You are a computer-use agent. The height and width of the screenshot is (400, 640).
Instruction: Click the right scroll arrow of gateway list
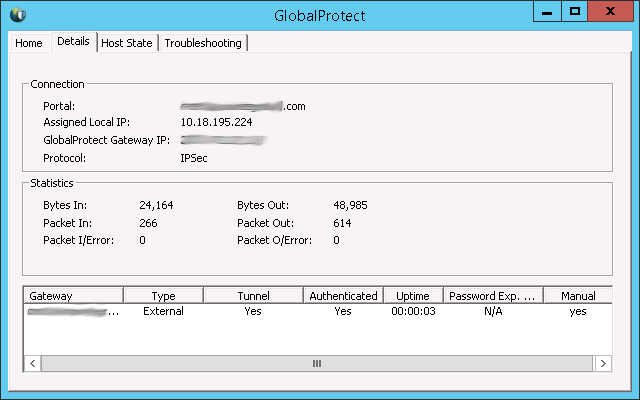click(x=603, y=363)
